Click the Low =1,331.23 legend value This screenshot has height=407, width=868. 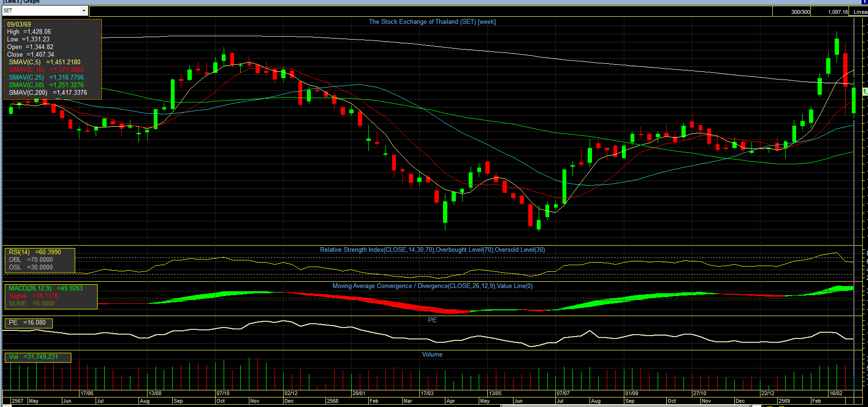pos(28,40)
